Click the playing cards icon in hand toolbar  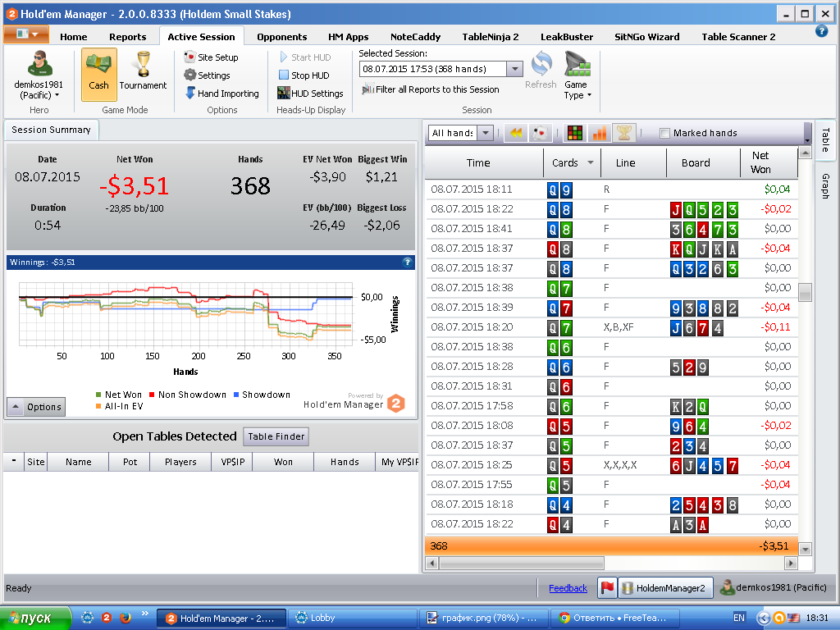pos(541,133)
